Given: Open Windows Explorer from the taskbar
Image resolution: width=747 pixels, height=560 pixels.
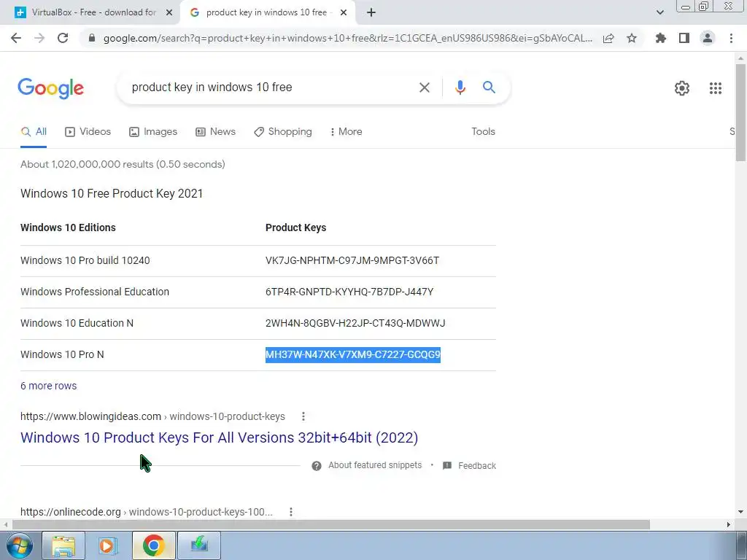Looking at the screenshot, I should point(63,546).
